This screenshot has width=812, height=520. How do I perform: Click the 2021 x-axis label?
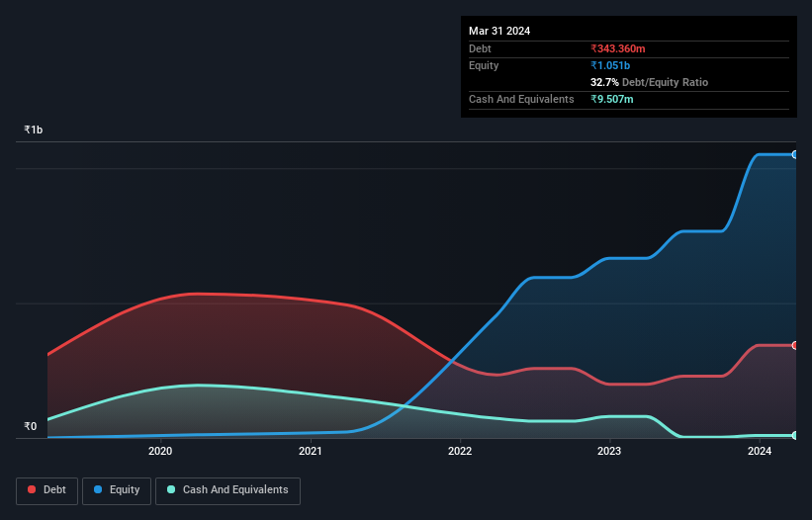pos(311,451)
